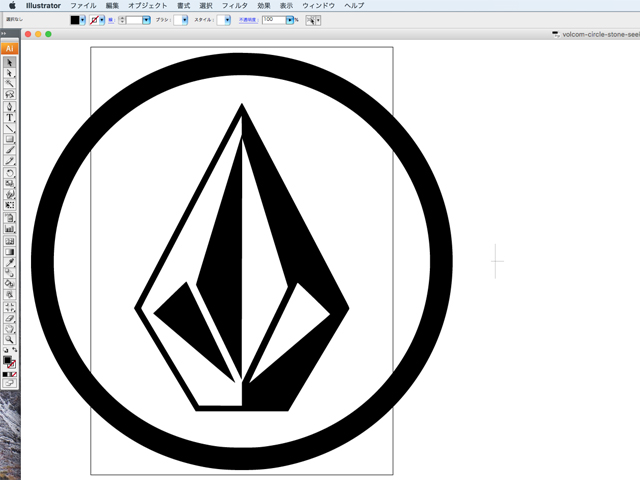The height and width of the screenshot is (480, 640).
Task: Click the stroke (none) swatch in control bar
Action: [x=94, y=20]
